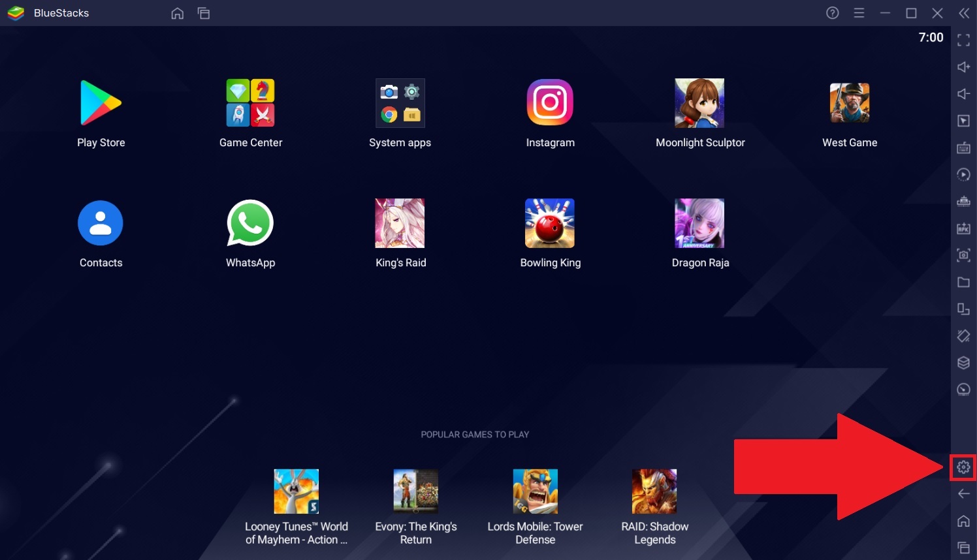The image size is (977, 560).
Task: Launch Bowling King
Action: tap(550, 223)
